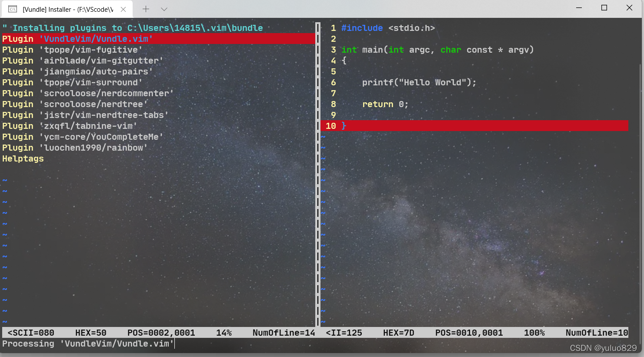Click the 'zxqfl/tabnine-vim' plugin line
This screenshot has width=644, height=357.
[x=70, y=126]
